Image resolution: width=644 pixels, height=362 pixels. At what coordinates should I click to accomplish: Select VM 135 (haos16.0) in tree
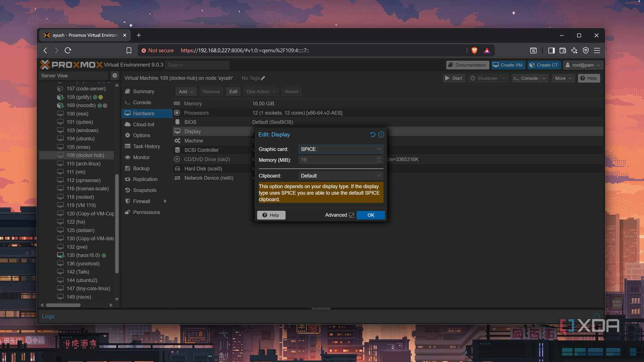(83, 255)
